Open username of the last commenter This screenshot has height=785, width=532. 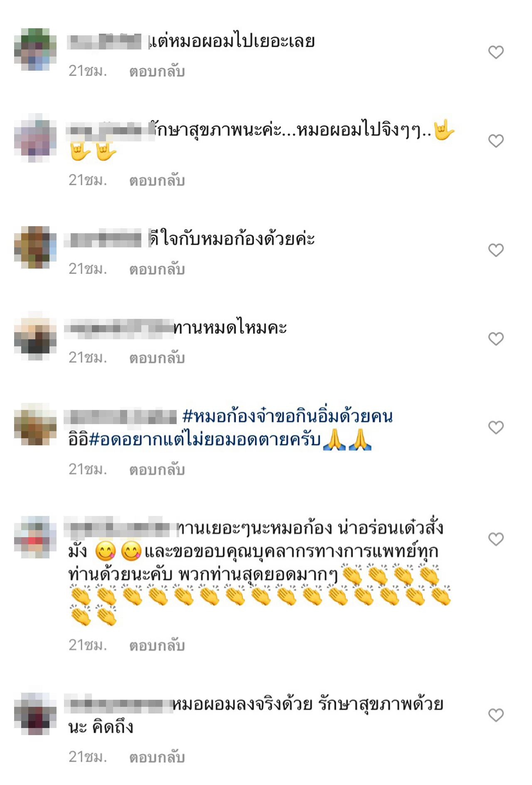pyautogui.click(x=119, y=705)
